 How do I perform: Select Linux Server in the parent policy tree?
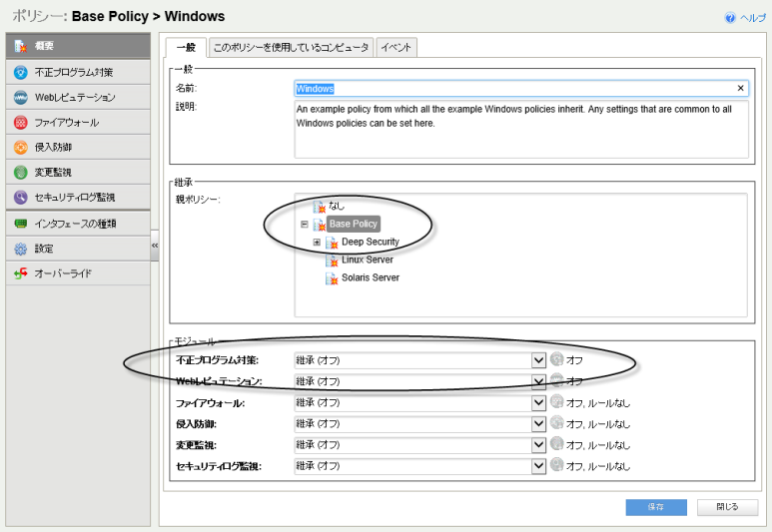(367, 260)
